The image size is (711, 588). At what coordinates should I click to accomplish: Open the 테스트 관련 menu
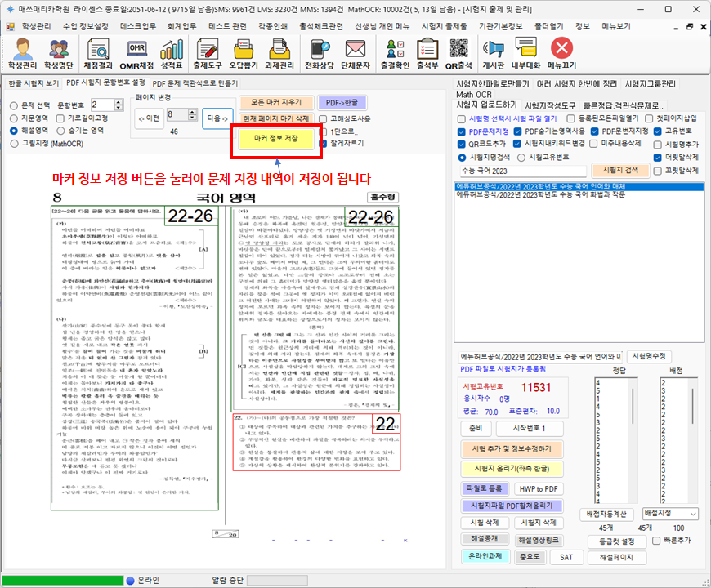pyautogui.click(x=228, y=26)
